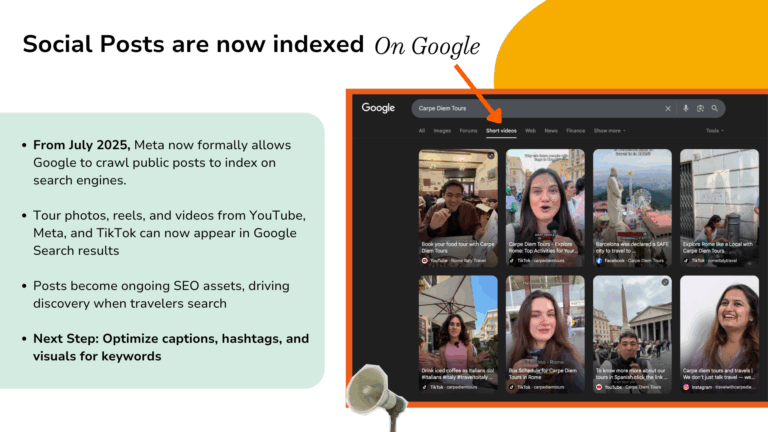The width and height of the screenshot is (768, 432).
Task: Click Facebook source icon on Barcelona video
Action: 598,260
